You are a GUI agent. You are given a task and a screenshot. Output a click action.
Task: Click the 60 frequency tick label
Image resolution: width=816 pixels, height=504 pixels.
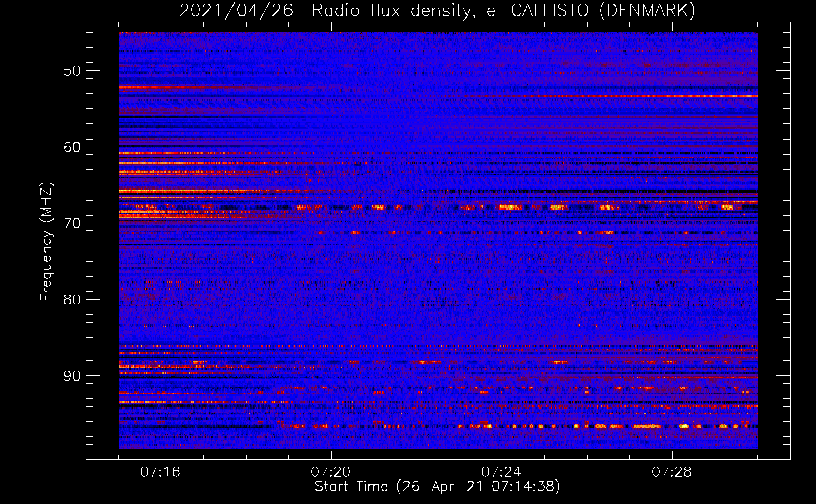[72, 147]
